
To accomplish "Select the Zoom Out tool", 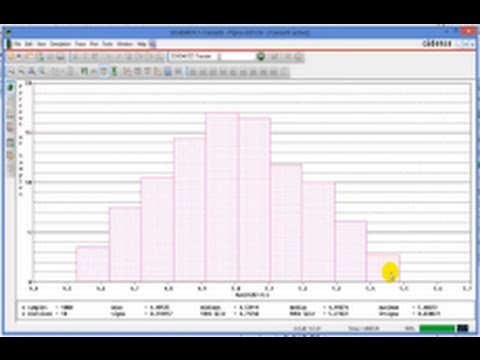I will pos(21,71).
